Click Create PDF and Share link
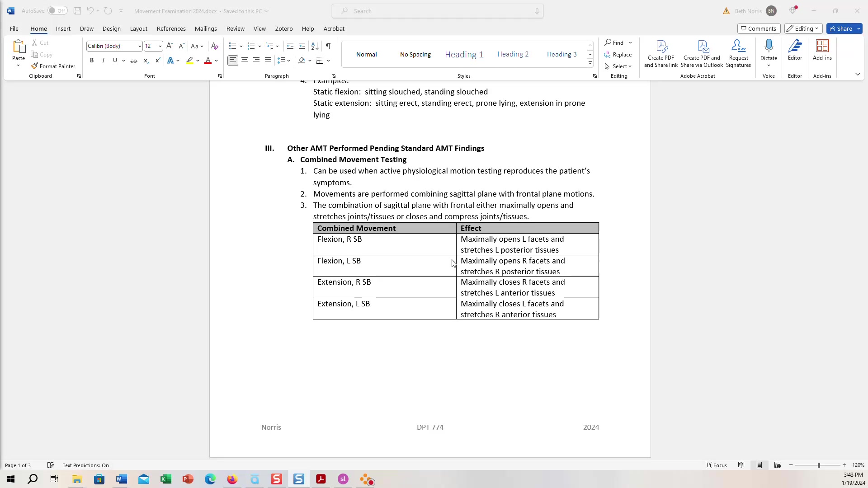 (660, 53)
